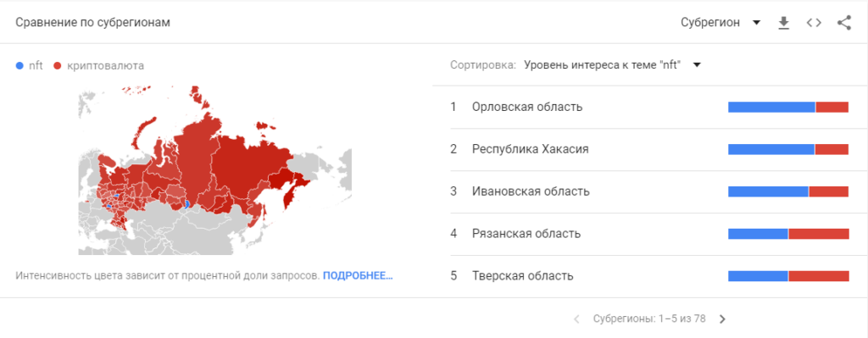Click the dropdown arrow next to Субрегион
The image size is (868, 338).
point(756,23)
